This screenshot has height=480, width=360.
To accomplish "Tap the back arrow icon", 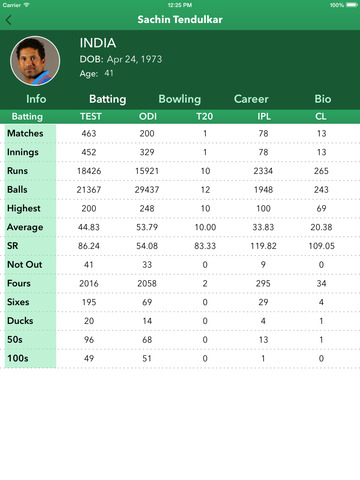I will click(x=9, y=20).
